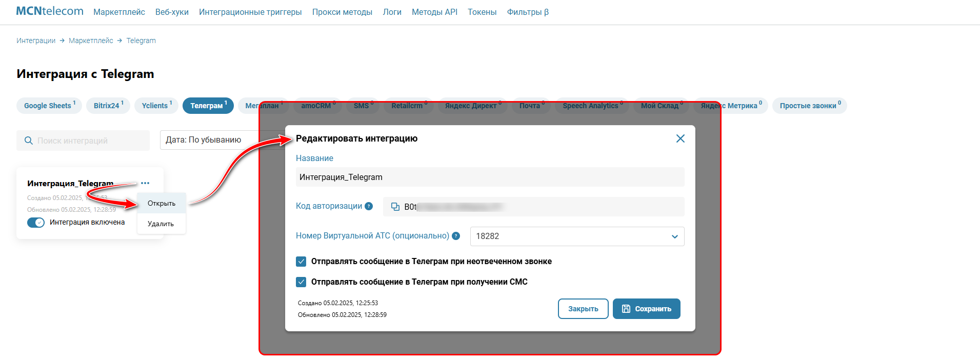Click the Закрыть button

(x=583, y=309)
